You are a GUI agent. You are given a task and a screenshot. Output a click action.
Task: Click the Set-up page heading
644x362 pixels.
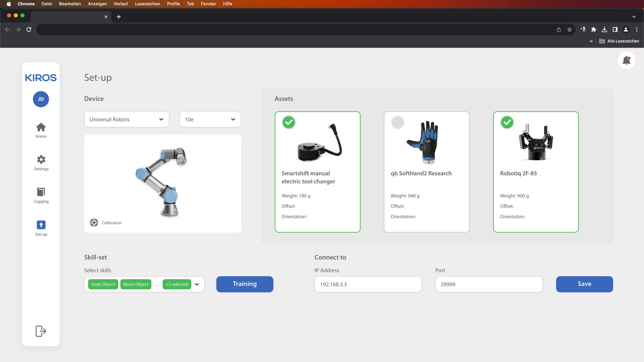98,77
